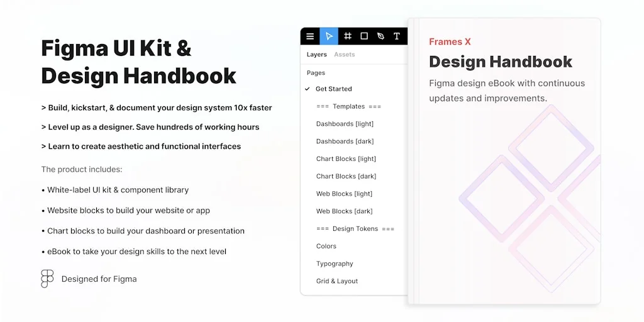Click 'The product includes:' text
This screenshot has height=322, width=644.
click(x=82, y=169)
